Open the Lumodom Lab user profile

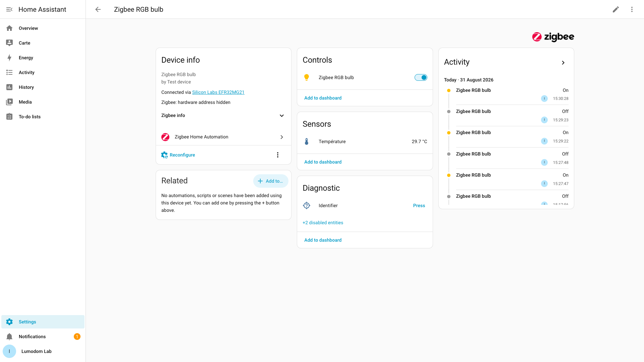point(43,351)
